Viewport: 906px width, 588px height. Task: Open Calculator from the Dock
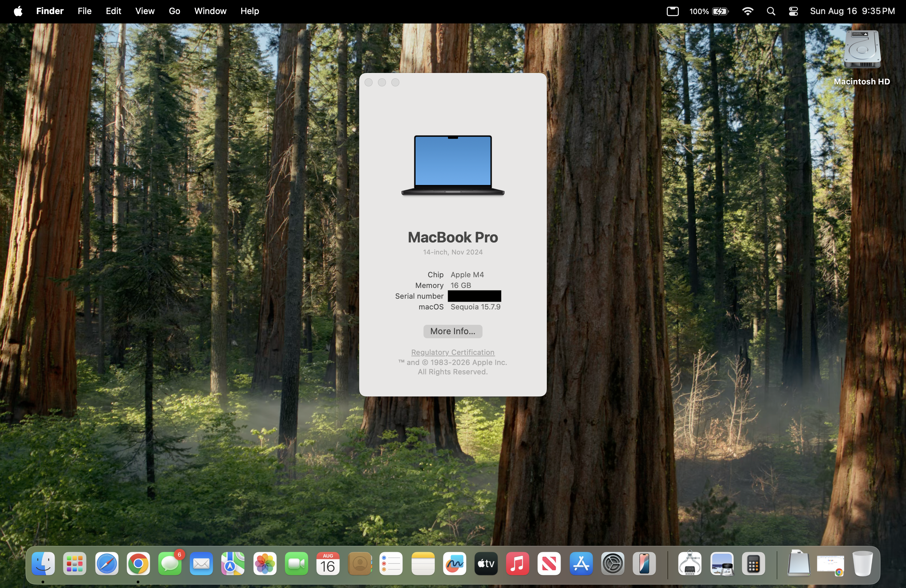click(753, 563)
